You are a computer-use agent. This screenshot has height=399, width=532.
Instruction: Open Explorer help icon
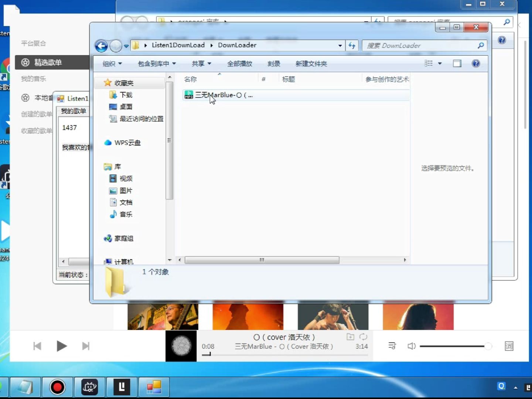coord(476,64)
